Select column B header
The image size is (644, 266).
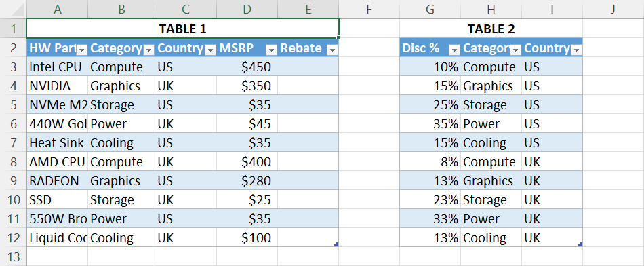(121, 9)
